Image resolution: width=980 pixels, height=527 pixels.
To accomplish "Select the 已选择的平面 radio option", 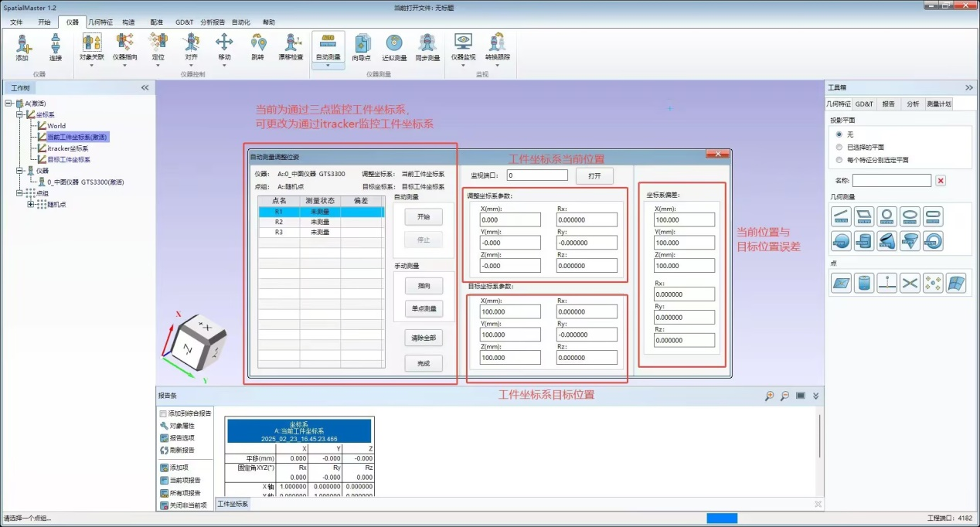I will [840, 147].
